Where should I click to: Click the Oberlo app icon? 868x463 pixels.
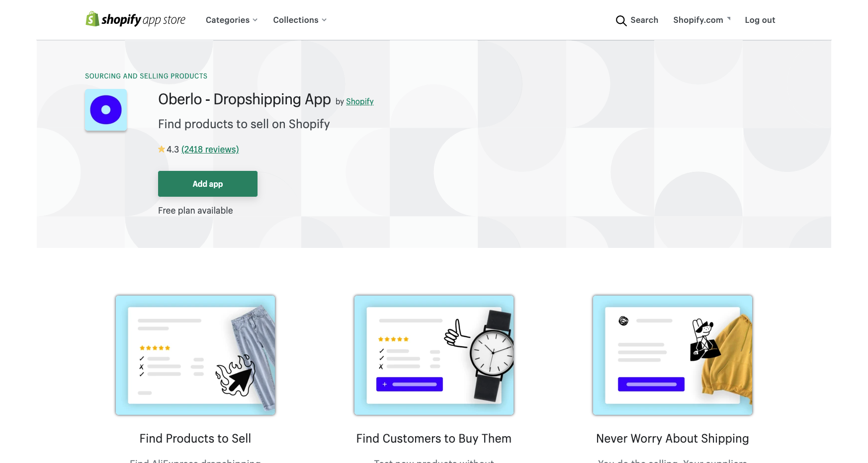coord(106,110)
